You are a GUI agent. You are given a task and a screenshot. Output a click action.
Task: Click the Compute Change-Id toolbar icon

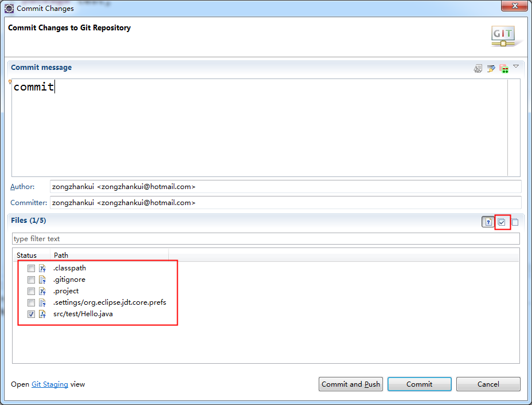(x=504, y=68)
